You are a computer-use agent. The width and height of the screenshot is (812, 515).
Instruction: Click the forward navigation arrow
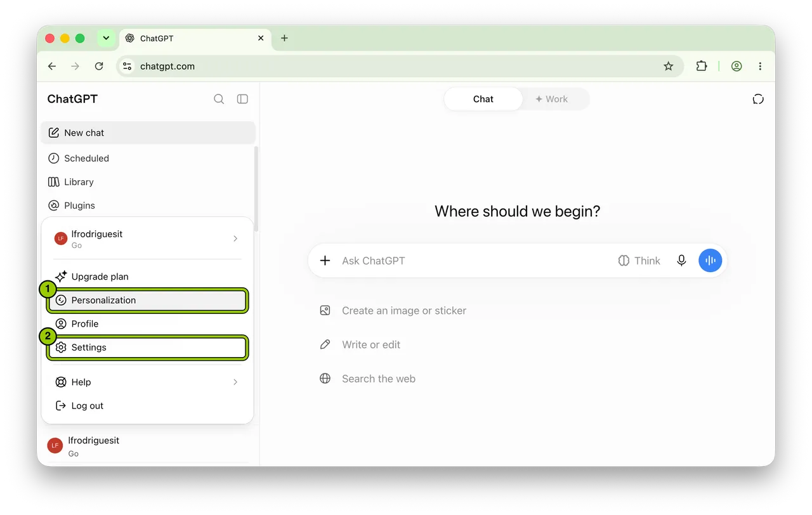tap(75, 66)
